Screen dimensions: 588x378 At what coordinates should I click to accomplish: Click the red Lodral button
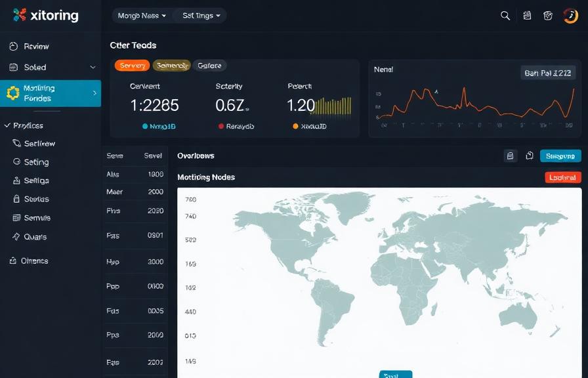tap(562, 177)
